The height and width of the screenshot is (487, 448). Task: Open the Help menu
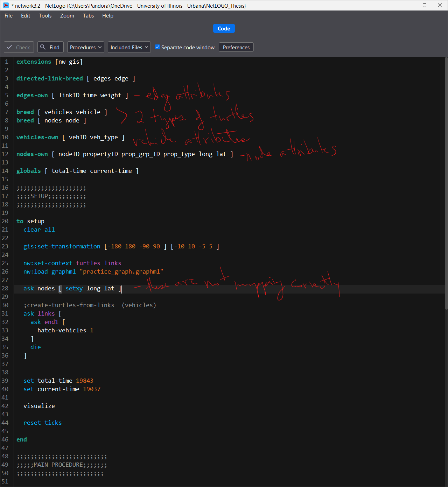pos(107,16)
